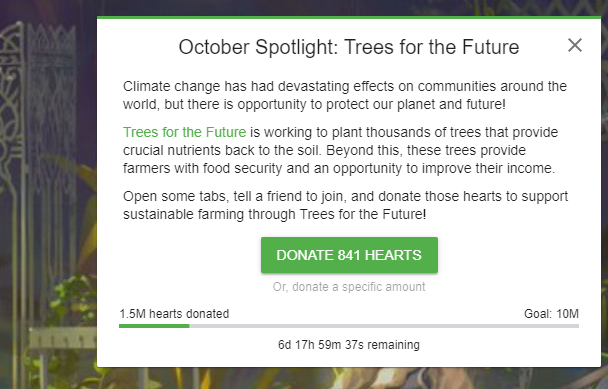The height and width of the screenshot is (389, 608).
Task: Click the 'Climate change has had devastating' paragraph
Action: 345,95
